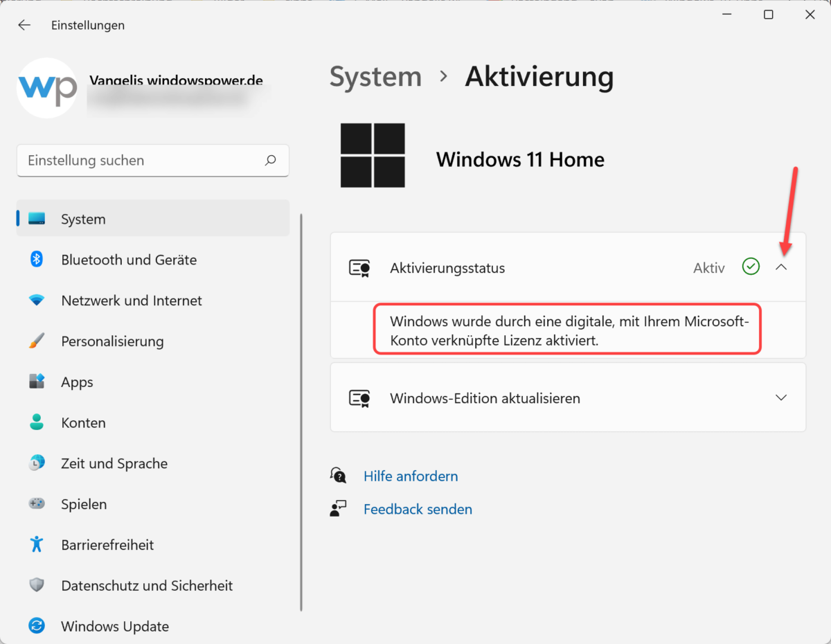Click the Vangelis account profile picture
The image size is (831, 644).
click(46, 88)
